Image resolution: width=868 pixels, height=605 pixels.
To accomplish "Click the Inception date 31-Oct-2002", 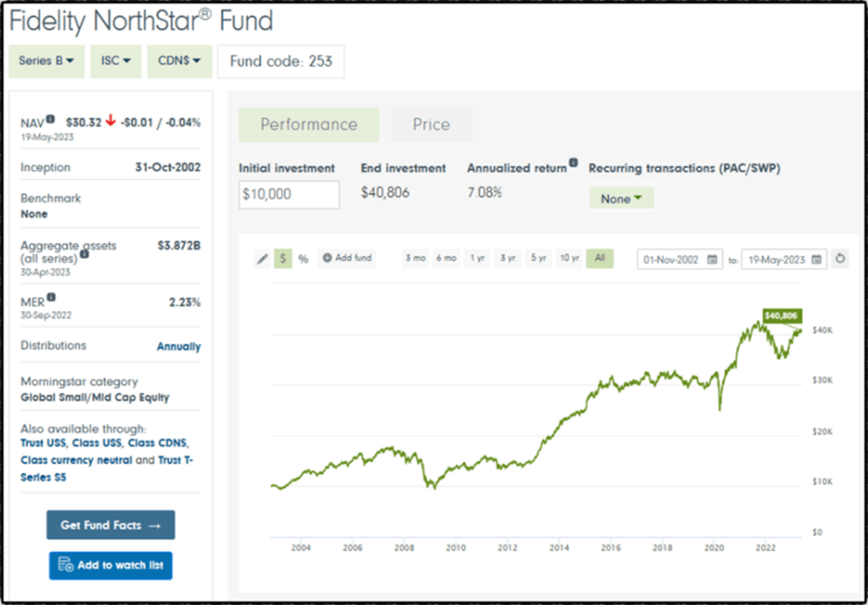I will [x=168, y=167].
